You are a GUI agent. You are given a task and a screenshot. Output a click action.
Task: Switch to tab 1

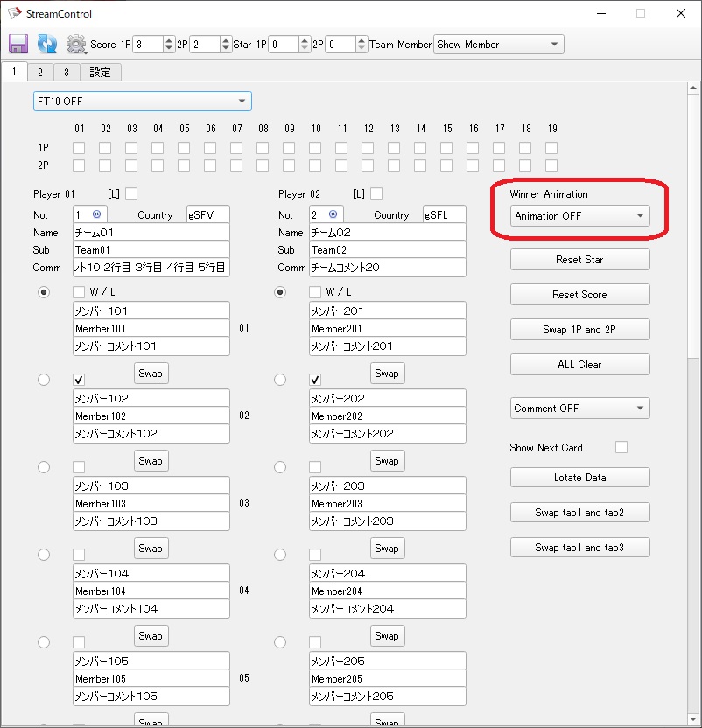pyautogui.click(x=14, y=72)
